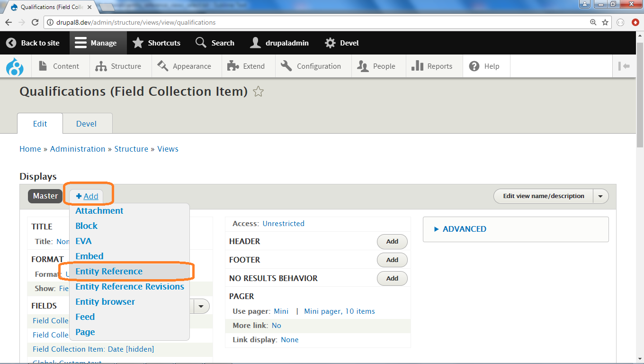Viewport: 644px width, 364px height.
Task: Choose Block from the Add menu
Action: tap(87, 226)
